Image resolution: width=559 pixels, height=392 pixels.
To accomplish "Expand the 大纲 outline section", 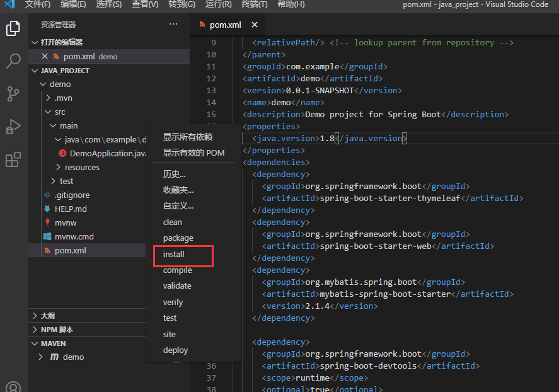I will (35, 316).
